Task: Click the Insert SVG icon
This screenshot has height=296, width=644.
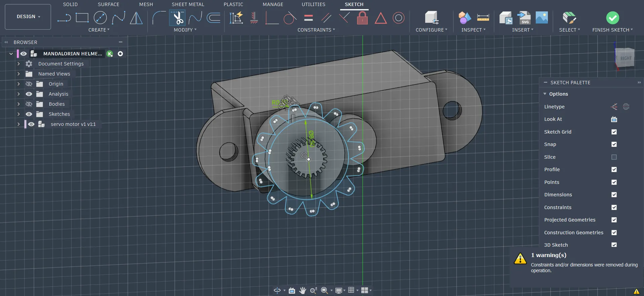Action: [x=524, y=18]
